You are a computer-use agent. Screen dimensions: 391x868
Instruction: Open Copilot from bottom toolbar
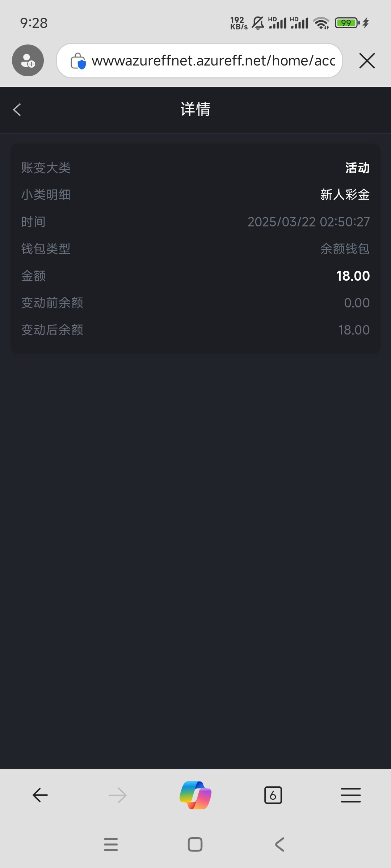click(x=195, y=795)
